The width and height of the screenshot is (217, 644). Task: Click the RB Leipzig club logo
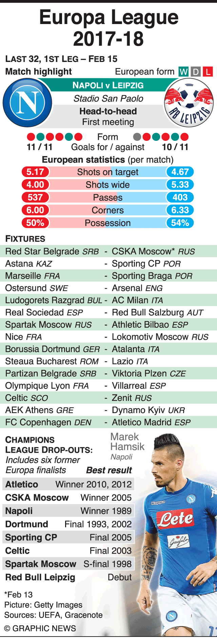tap(189, 102)
